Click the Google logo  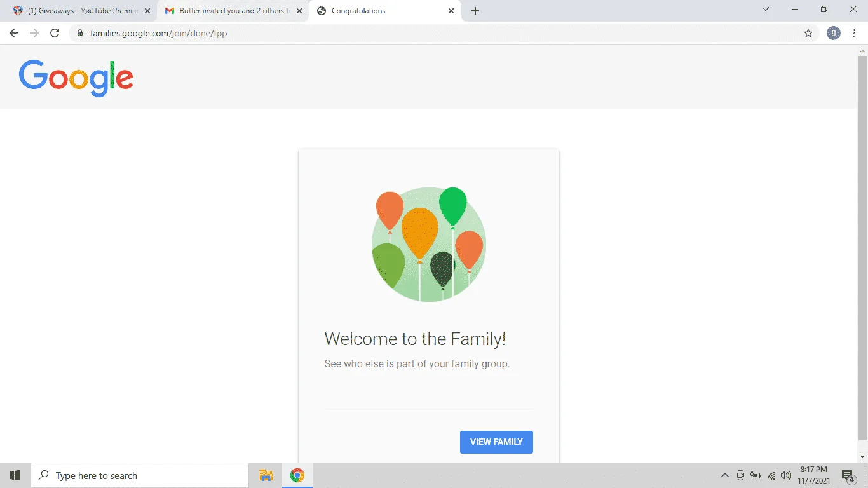[76, 78]
